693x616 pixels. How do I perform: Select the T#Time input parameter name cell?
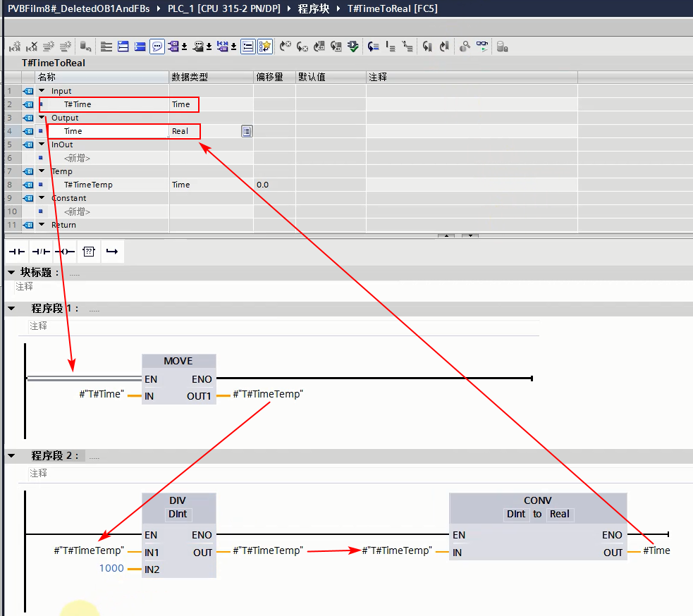pyautogui.click(x=104, y=104)
